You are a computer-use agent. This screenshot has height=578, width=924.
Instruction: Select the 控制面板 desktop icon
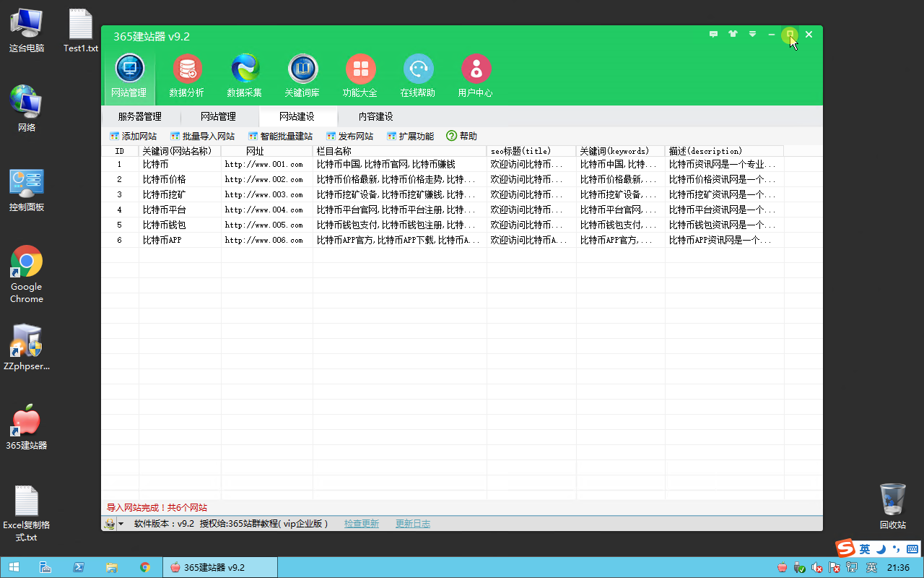click(27, 189)
